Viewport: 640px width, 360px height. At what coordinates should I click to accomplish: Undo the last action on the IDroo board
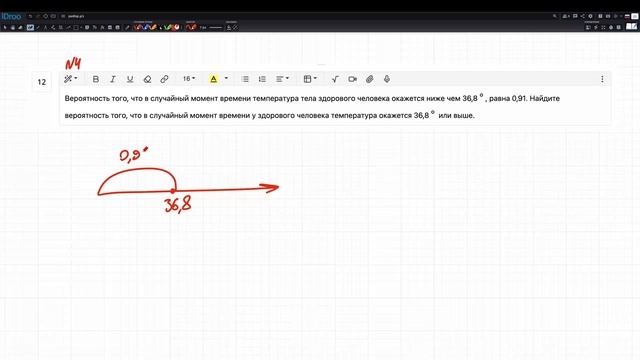30,16
